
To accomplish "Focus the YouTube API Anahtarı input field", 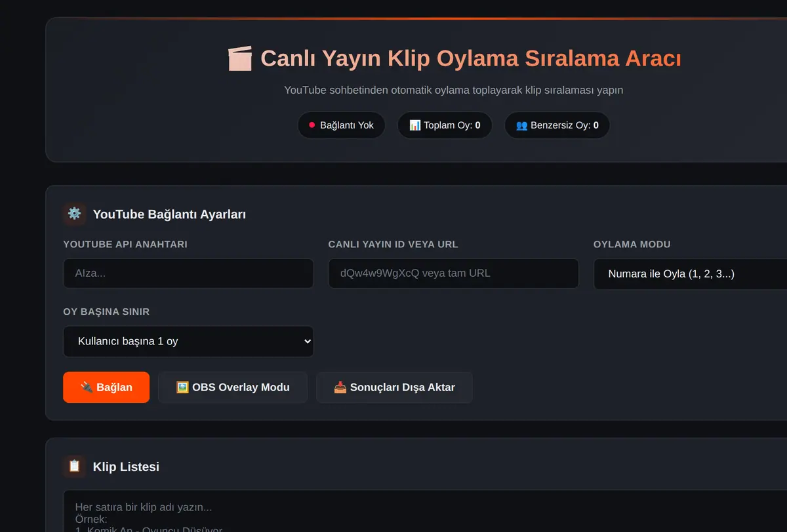I will (188, 274).
